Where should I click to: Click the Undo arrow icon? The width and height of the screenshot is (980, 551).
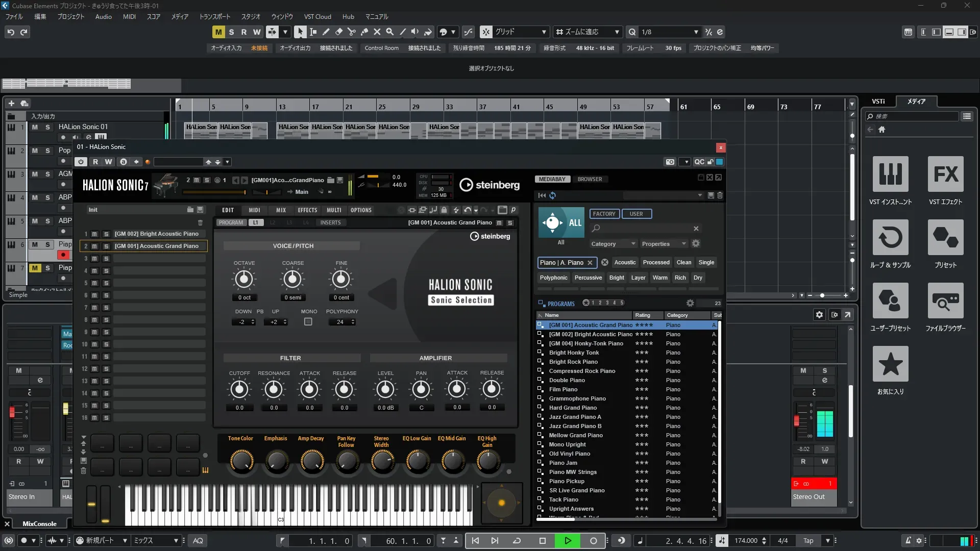coord(11,32)
